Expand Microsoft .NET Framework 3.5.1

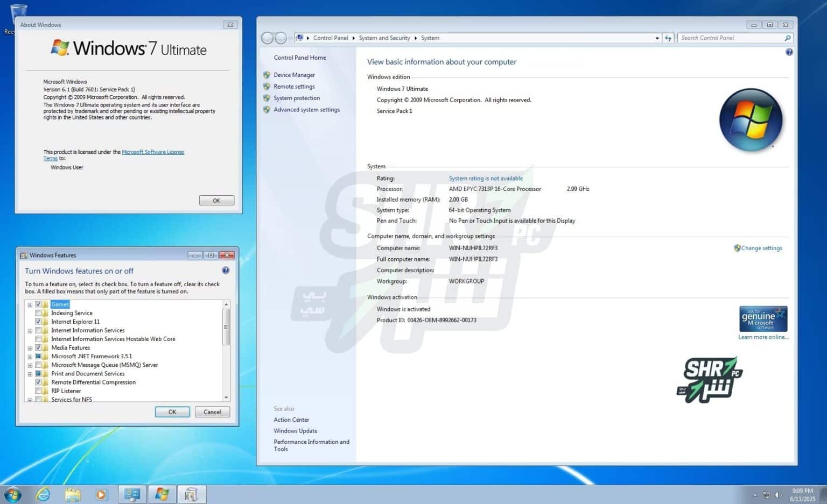pos(30,356)
